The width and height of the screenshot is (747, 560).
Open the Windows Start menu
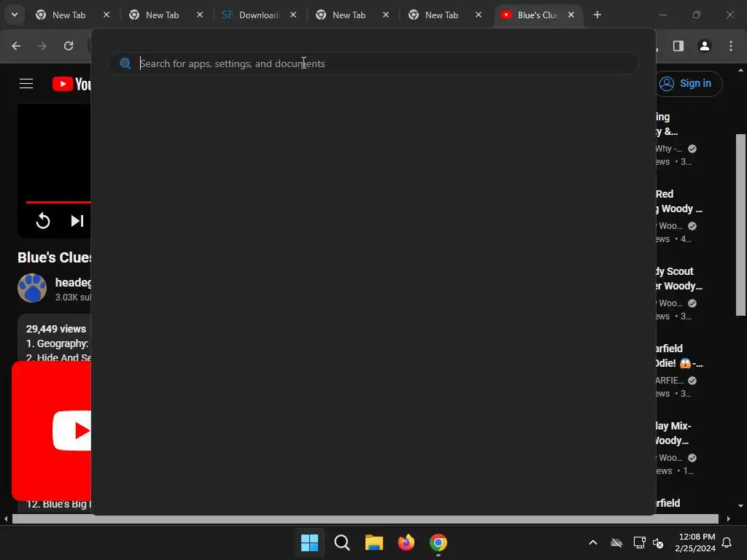tap(309, 542)
